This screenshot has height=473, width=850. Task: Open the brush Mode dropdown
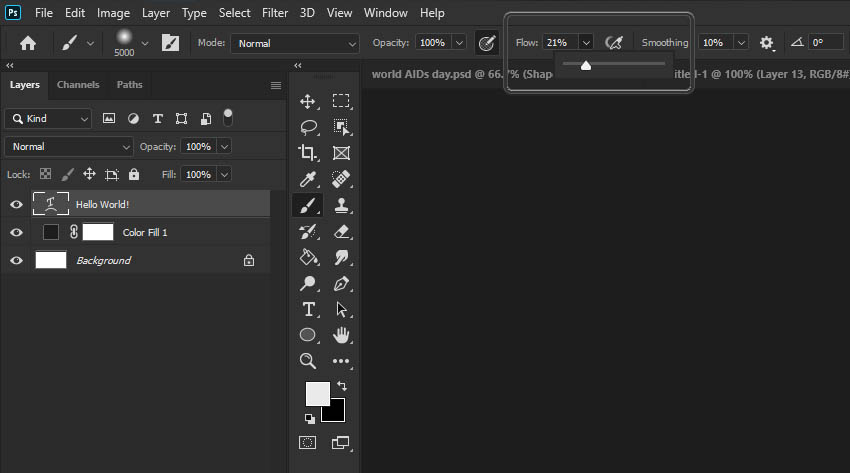pos(294,43)
